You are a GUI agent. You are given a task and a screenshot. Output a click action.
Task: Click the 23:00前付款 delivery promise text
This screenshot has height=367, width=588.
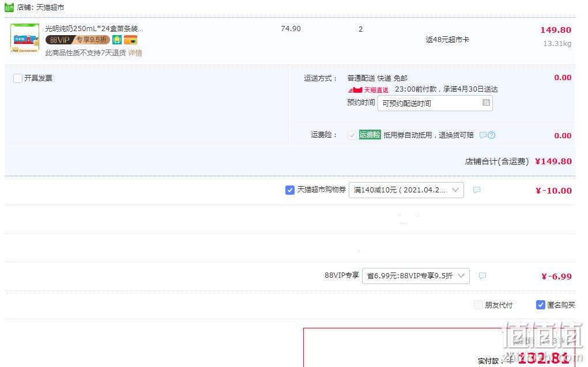[x=446, y=89]
